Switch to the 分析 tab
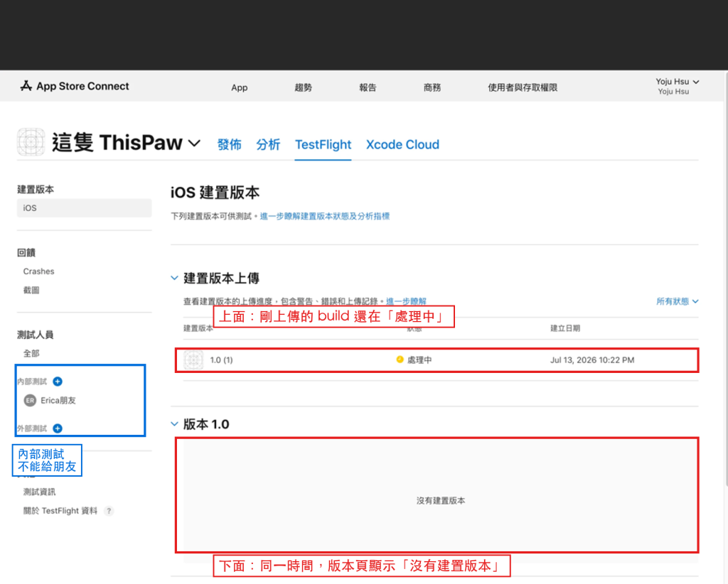Screen dimensions: 728x584 click(268, 145)
